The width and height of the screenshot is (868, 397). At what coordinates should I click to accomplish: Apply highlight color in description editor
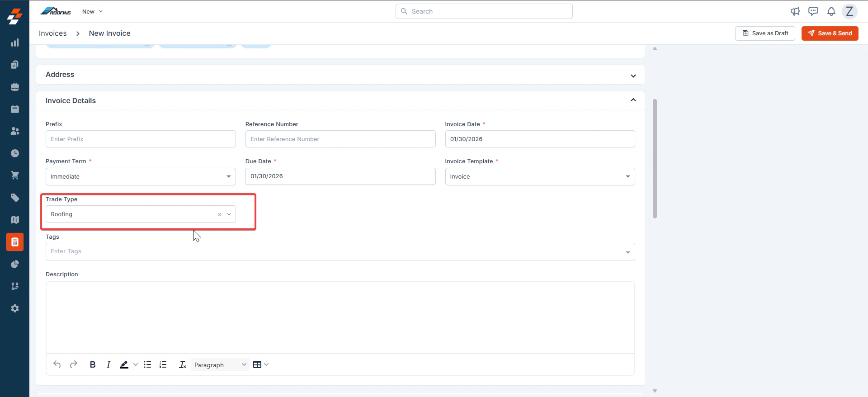coord(124,364)
